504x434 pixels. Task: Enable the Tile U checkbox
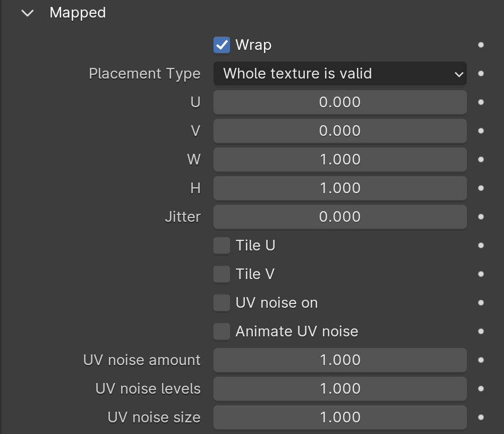[222, 245]
